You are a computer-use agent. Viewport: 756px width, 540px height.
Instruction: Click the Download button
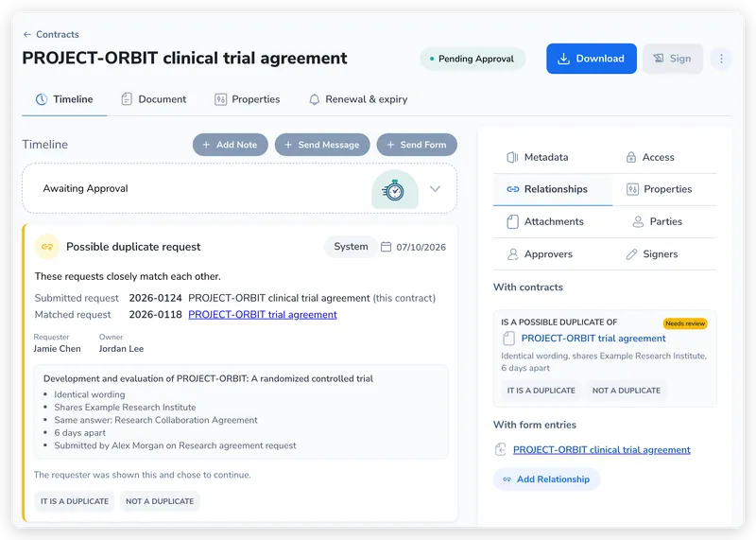click(x=592, y=59)
